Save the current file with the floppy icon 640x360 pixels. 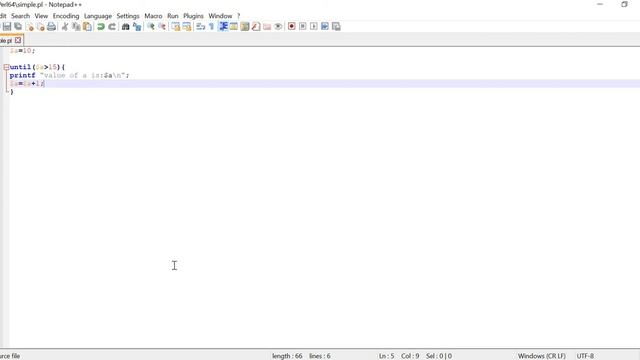(7, 27)
